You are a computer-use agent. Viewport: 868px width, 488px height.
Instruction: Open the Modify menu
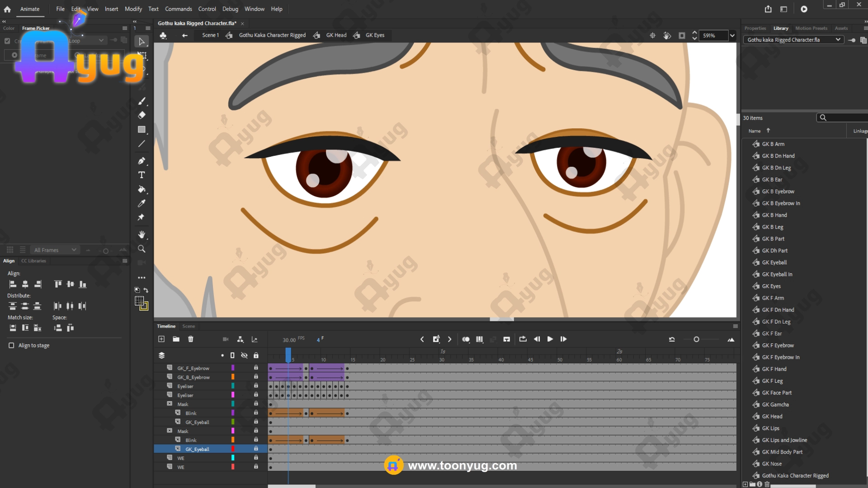pos(133,9)
